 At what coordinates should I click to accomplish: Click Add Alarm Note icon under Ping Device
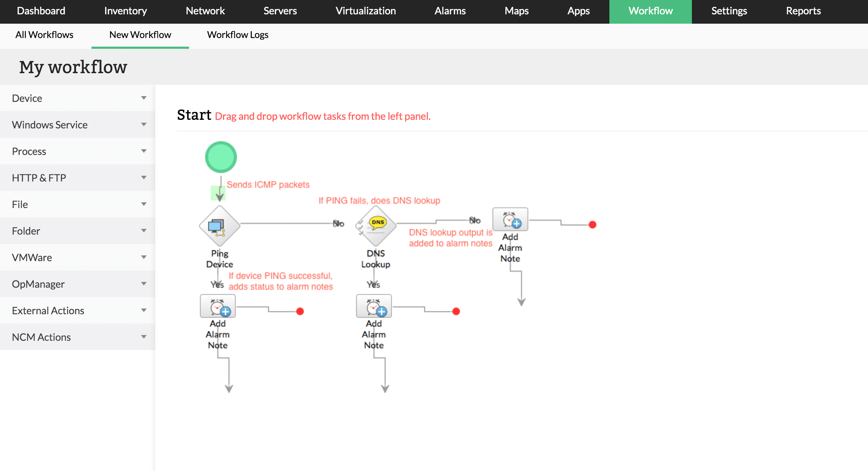coord(218,306)
